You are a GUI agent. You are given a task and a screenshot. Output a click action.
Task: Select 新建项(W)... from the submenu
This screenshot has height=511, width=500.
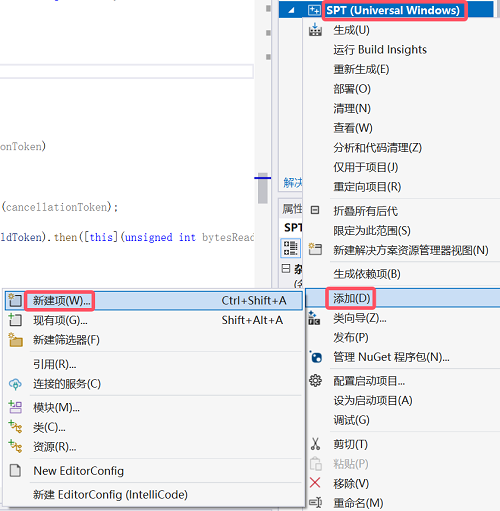coord(154,301)
